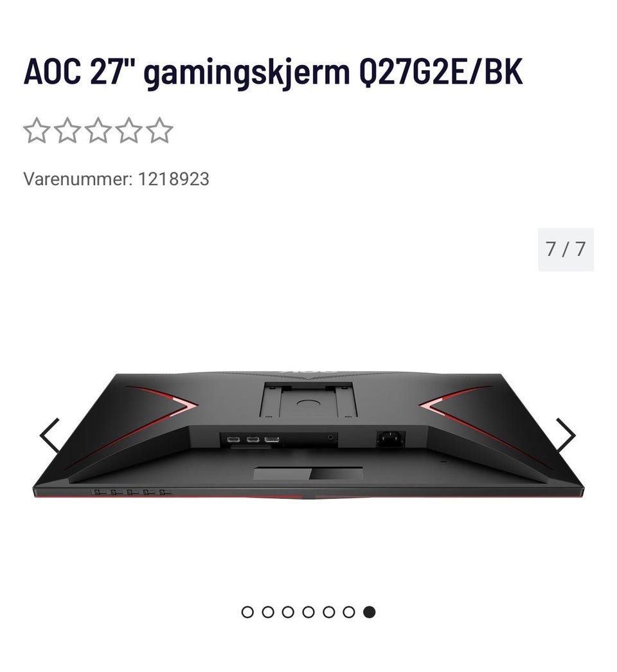Image resolution: width=617 pixels, height=672 pixels.
Task: Select the third carousel dot
Action: 288,612
